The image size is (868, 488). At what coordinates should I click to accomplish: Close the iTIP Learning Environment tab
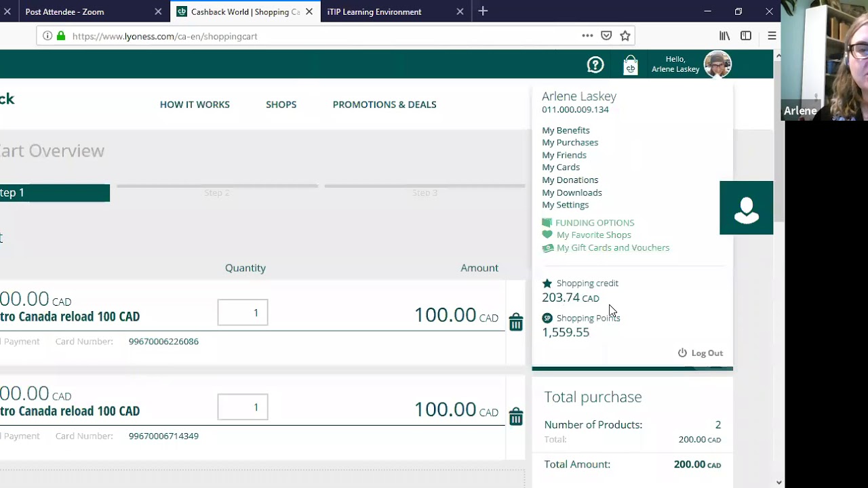click(x=460, y=12)
